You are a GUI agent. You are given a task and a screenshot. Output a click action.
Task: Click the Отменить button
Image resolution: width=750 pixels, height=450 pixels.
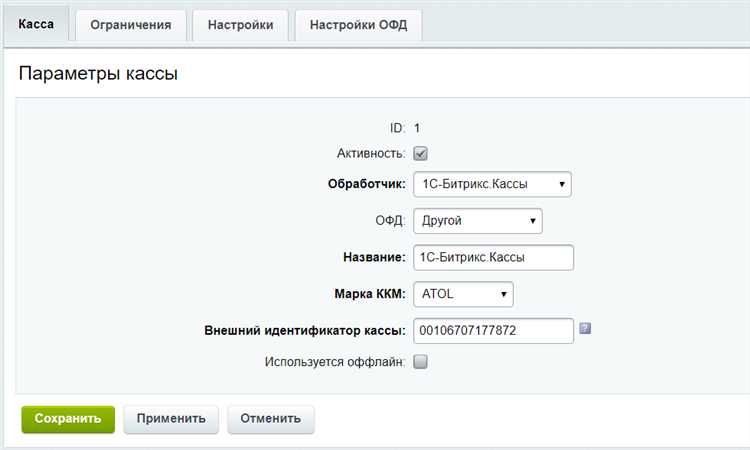point(271,419)
